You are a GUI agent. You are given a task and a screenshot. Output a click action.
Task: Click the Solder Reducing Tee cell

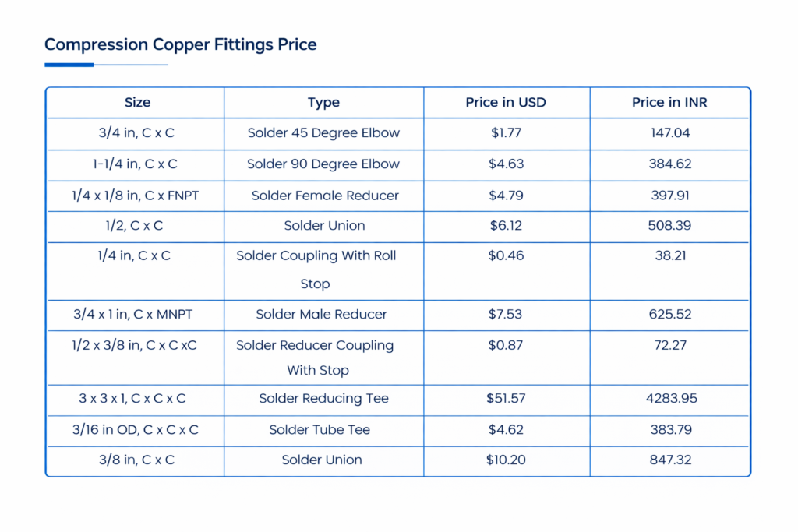coord(323,399)
